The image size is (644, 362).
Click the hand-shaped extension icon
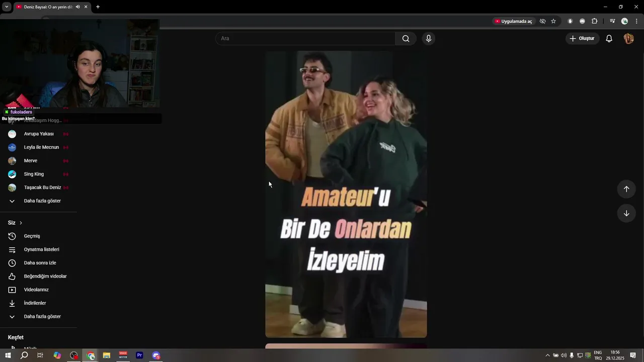pos(570,21)
